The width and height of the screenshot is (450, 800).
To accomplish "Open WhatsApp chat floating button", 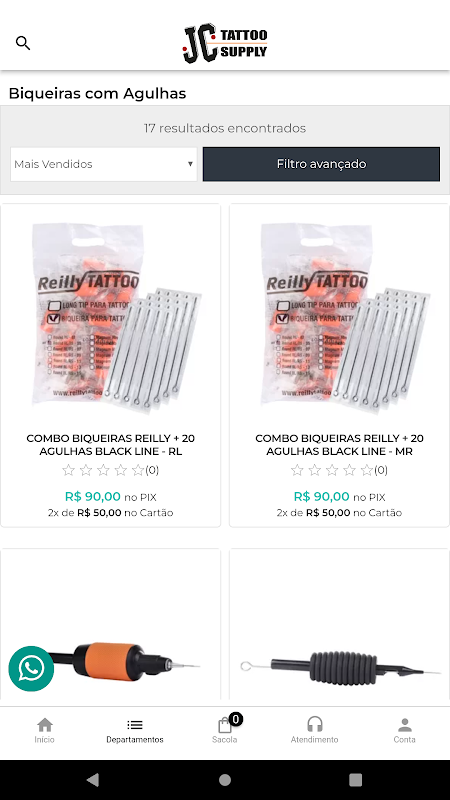I will (31, 668).
